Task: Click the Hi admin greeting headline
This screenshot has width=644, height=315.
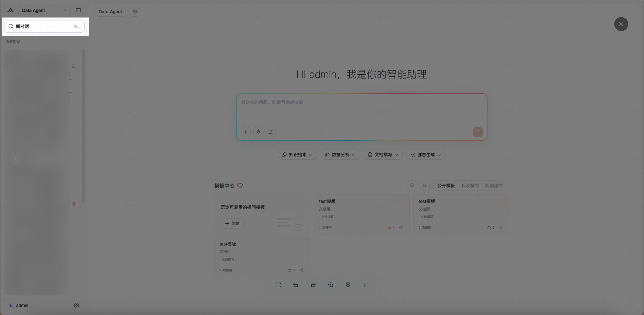Action: pos(361,74)
